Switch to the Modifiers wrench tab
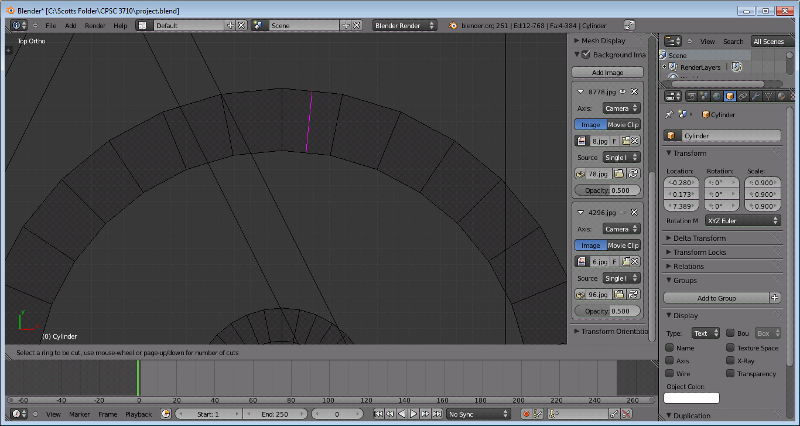800x426 pixels. tap(756, 96)
